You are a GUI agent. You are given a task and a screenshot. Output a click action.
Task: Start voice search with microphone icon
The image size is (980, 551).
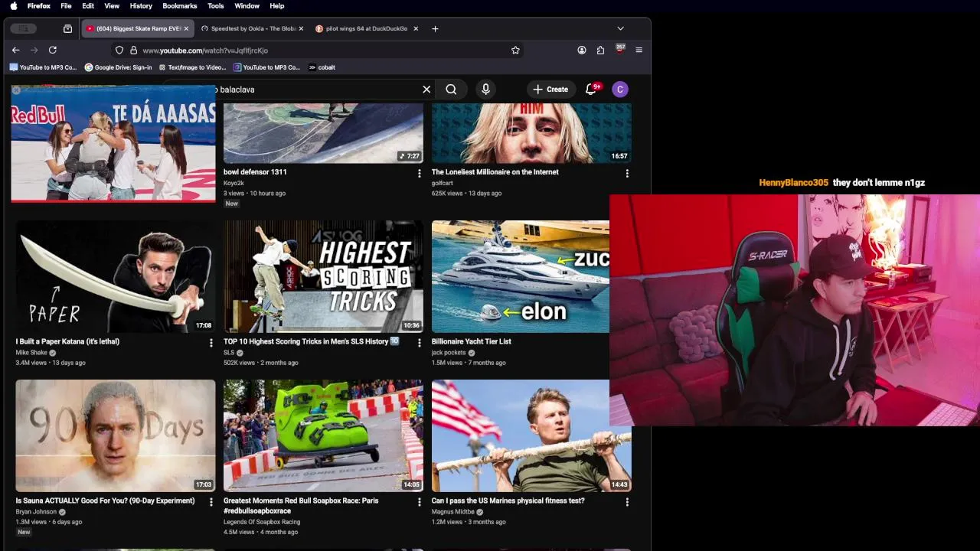(x=485, y=90)
